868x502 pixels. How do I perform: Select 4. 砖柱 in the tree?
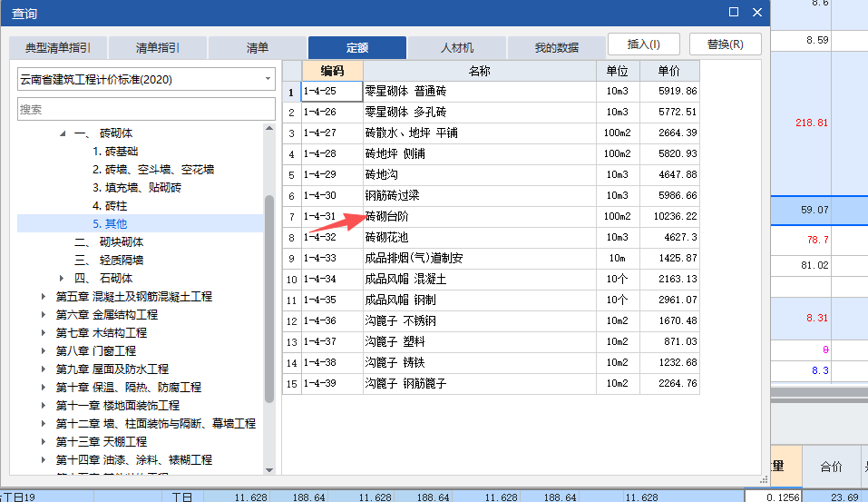pyautogui.click(x=110, y=206)
